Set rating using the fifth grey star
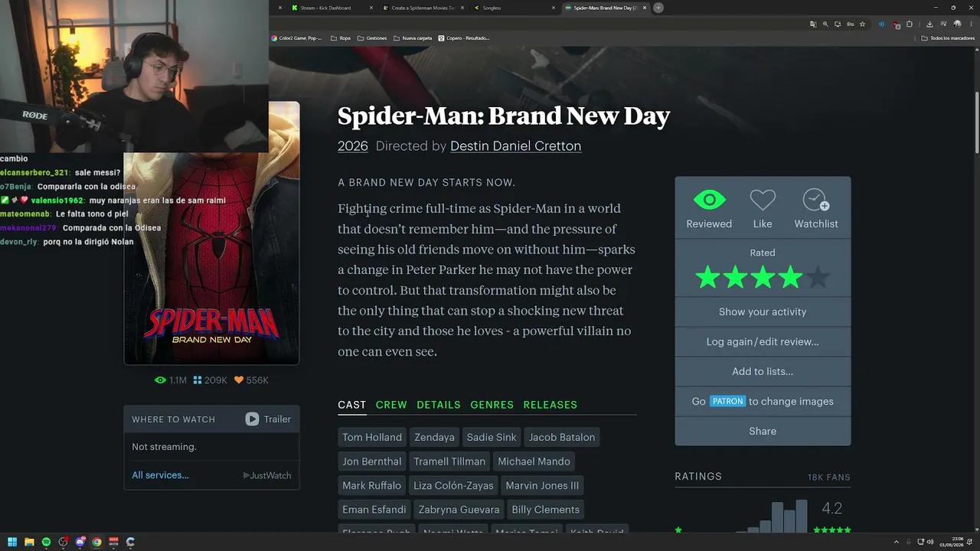Image resolution: width=980 pixels, height=551 pixels. pyautogui.click(x=818, y=278)
